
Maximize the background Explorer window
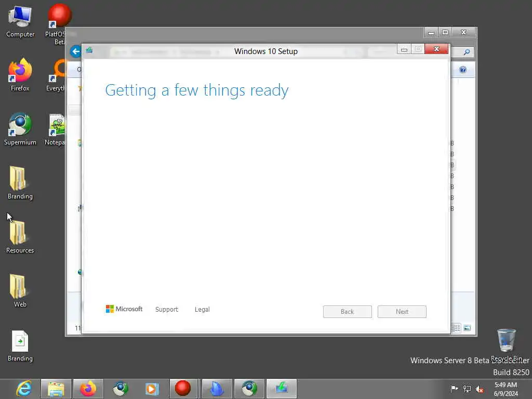click(x=445, y=33)
